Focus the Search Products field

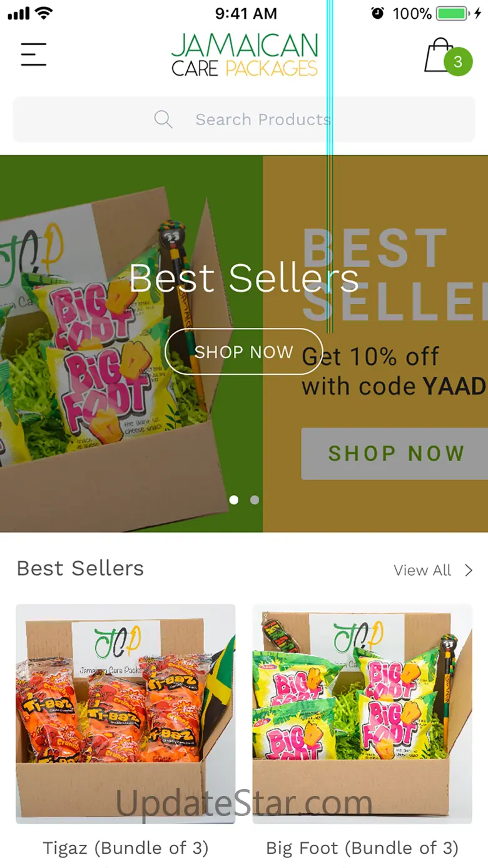pos(244,119)
